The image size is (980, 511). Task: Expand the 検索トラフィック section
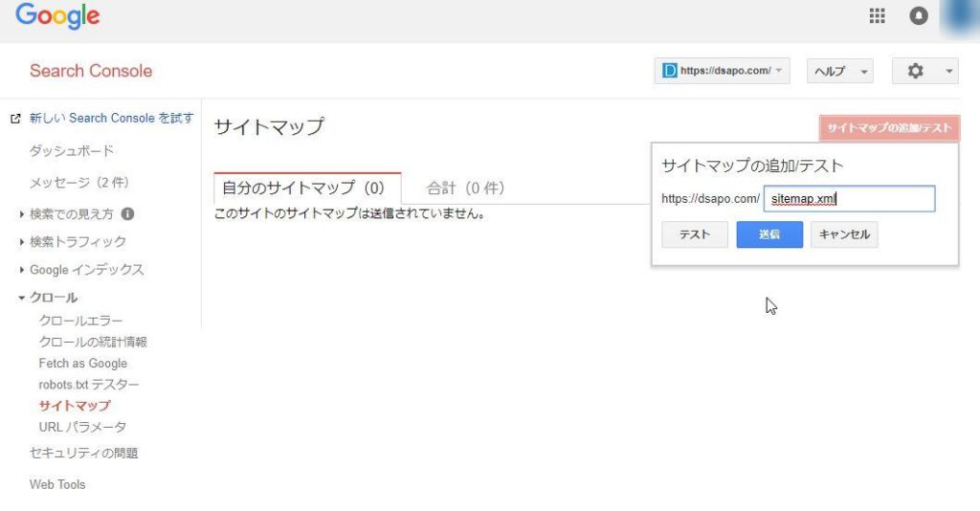pyautogui.click(x=22, y=242)
